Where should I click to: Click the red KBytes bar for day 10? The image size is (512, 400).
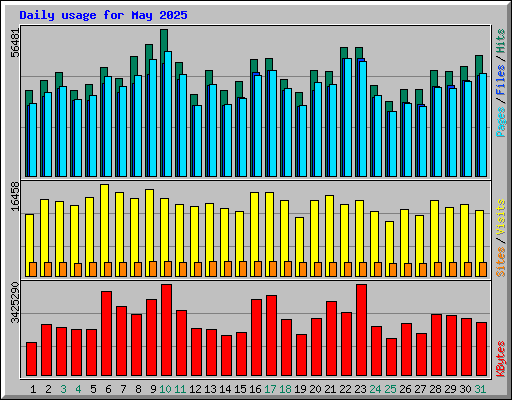tap(166, 330)
